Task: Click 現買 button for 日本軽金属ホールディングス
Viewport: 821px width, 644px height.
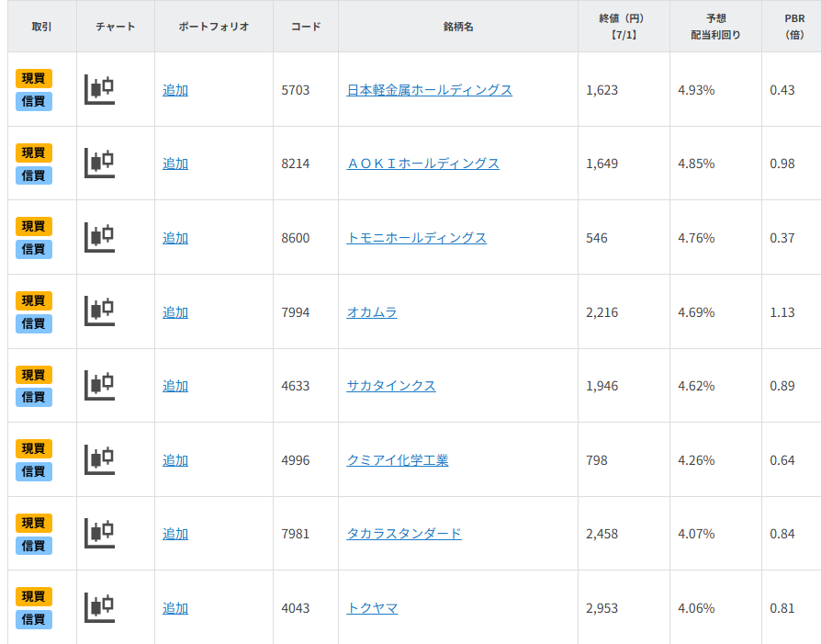Action: (34, 78)
